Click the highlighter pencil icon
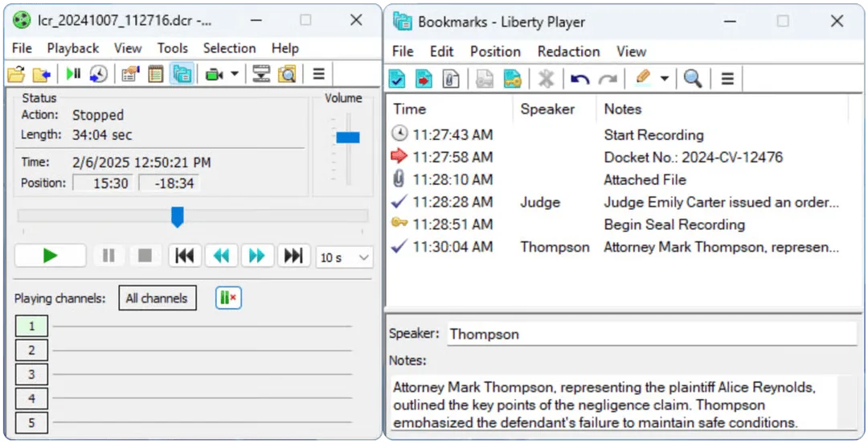The height and width of the screenshot is (444, 868). (643, 77)
